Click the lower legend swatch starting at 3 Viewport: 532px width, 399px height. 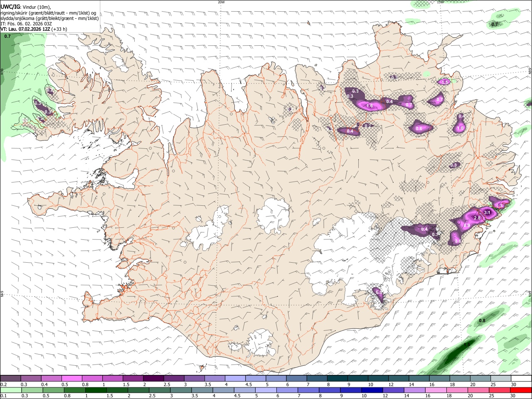[180, 390]
